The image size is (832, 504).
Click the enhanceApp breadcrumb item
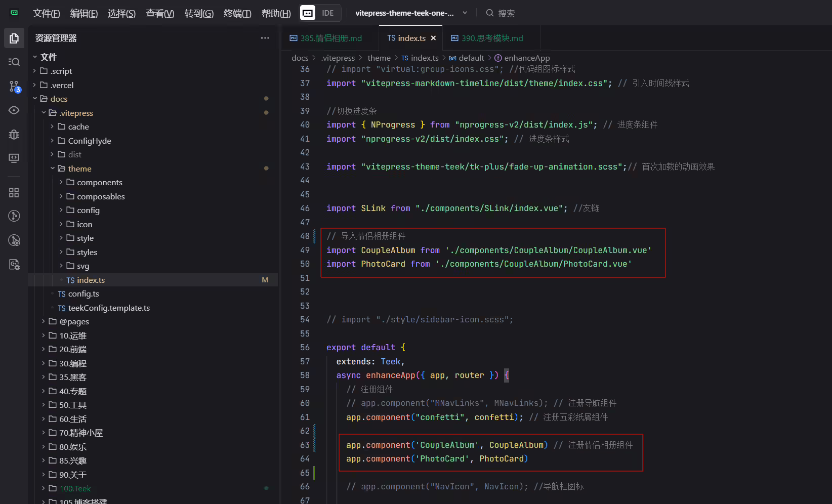[527, 58]
